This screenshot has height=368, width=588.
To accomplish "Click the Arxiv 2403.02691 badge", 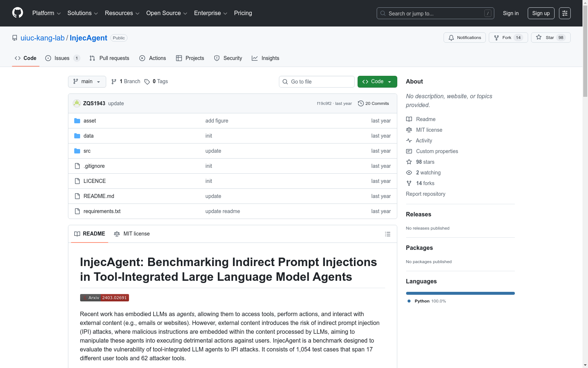I will point(104,298).
